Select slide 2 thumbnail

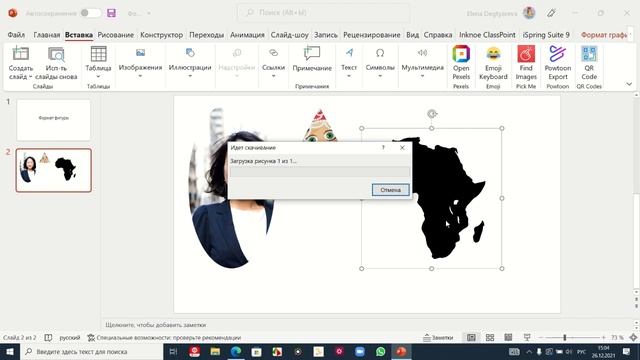pyautogui.click(x=53, y=170)
